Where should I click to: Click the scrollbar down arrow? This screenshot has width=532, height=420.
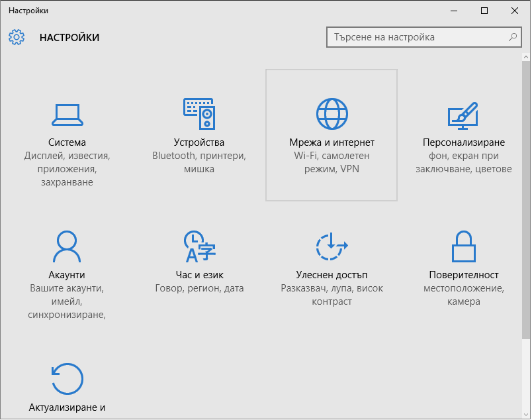click(526, 415)
